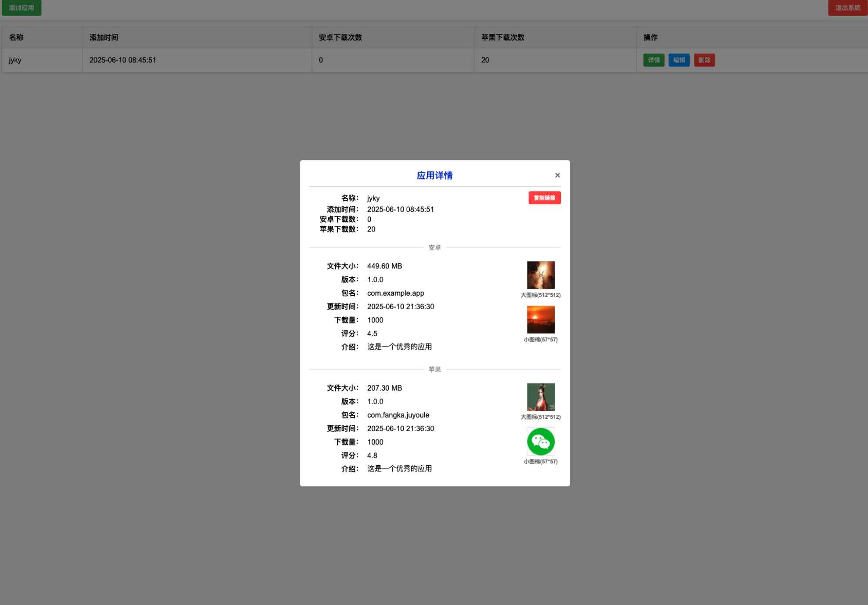
Task: Click the red 删除 button for jyky
Action: [x=704, y=60]
